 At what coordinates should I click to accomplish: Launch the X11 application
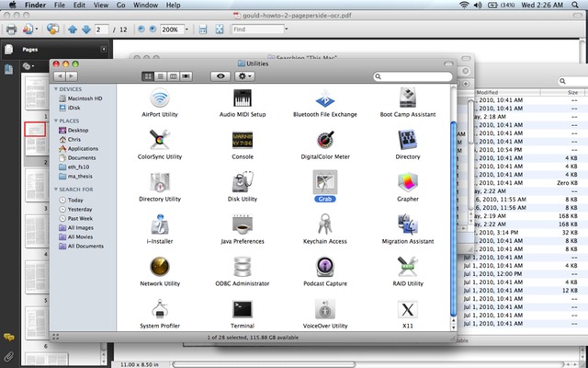[x=408, y=309]
